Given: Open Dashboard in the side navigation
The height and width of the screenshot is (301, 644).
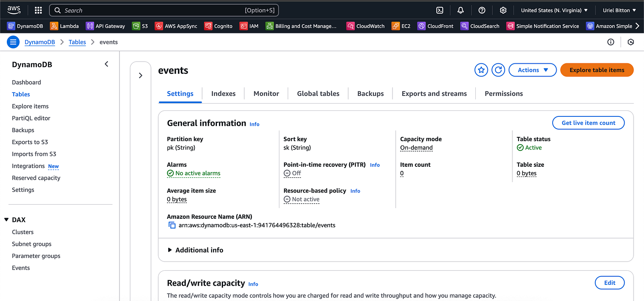Looking at the screenshot, I should pyautogui.click(x=27, y=82).
